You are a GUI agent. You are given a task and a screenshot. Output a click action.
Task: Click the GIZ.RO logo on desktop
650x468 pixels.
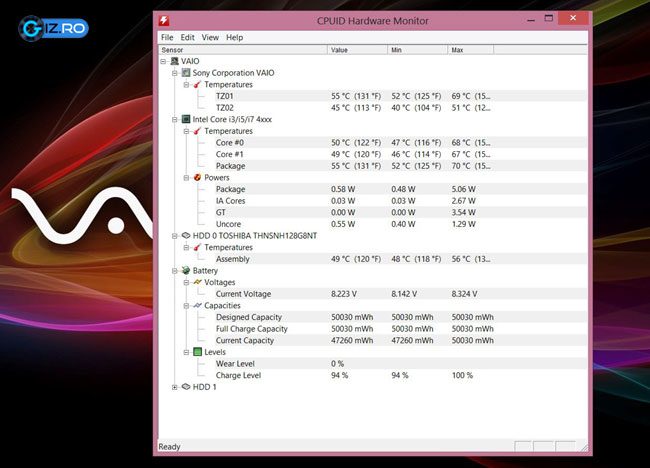tap(53, 28)
